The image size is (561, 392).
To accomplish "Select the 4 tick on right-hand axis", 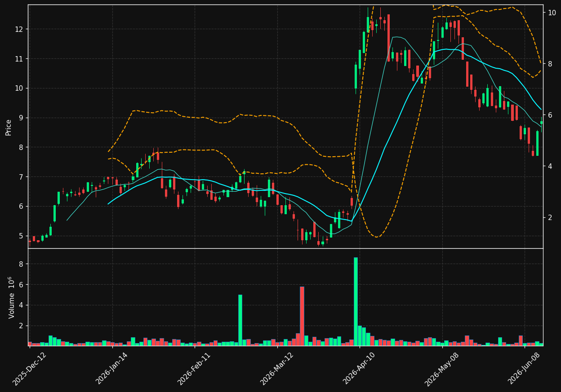I will [x=550, y=166].
